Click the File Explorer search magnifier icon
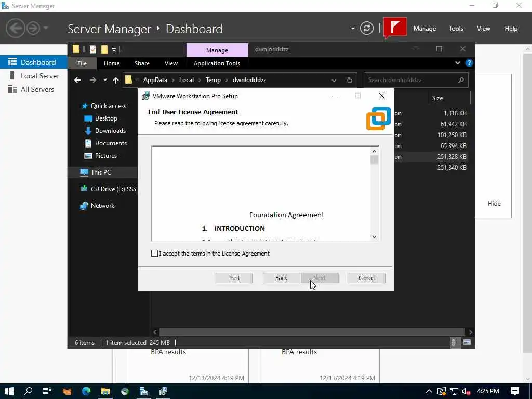The height and width of the screenshot is (399, 532). pyautogui.click(x=461, y=80)
